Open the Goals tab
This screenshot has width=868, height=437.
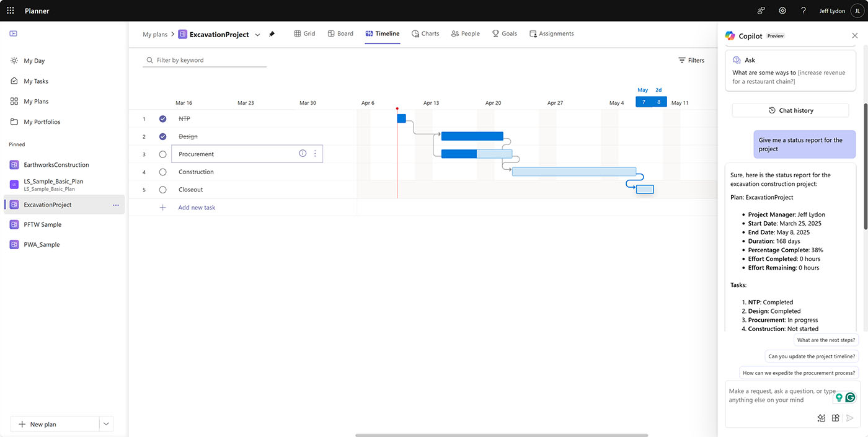point(505,33)
